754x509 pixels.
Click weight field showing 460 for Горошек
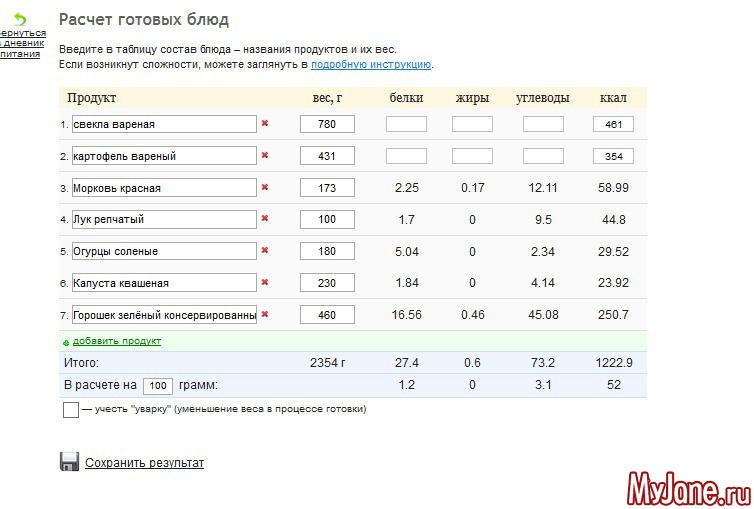click(x=327, y=315)
